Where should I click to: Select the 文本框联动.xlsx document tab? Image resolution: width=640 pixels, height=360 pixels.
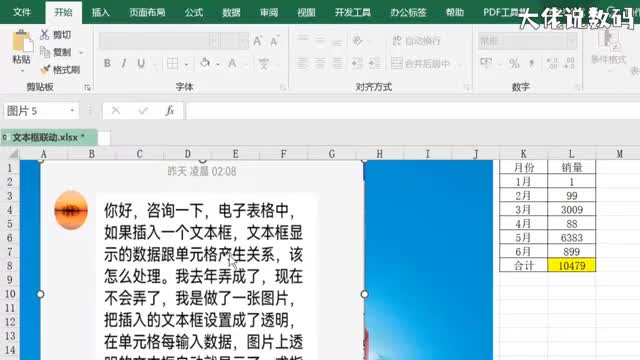pos(49,138)
